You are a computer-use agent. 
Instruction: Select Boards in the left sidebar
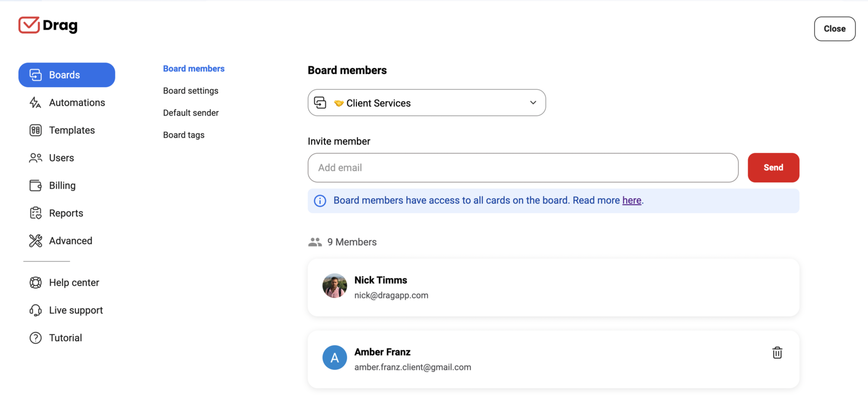coord(67,75)
